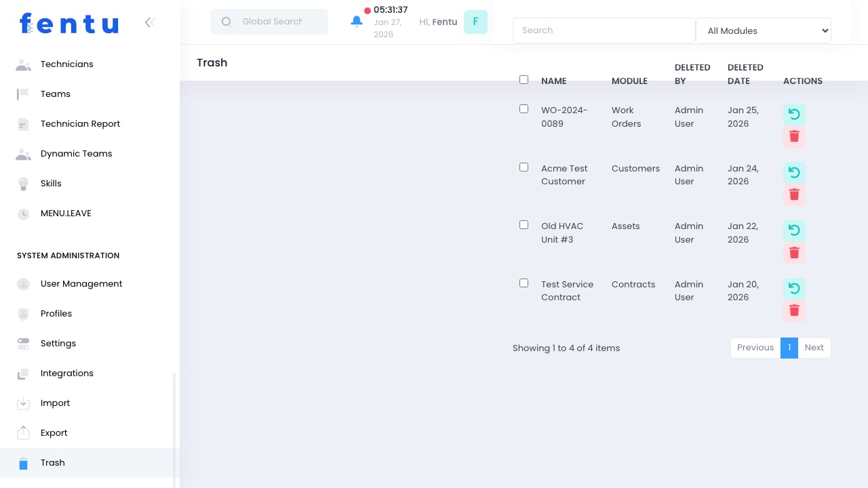Image resolution: width=868 pixels, height=488 pixels.
Task: Check the WO-2024-0089 row checkbox
Action: tap(524, 109)
